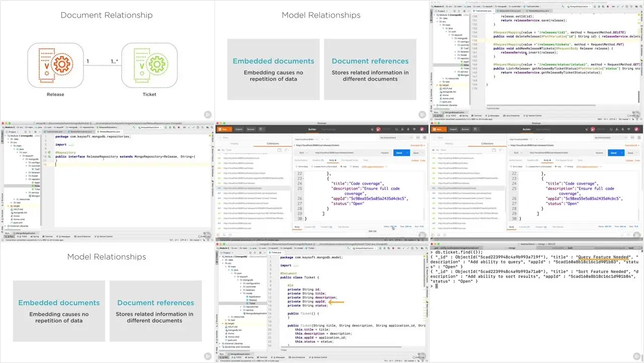644x363 pixels.
Task: Switch to History tab in Postman with 200 OK tooltip
Action: 235,143
